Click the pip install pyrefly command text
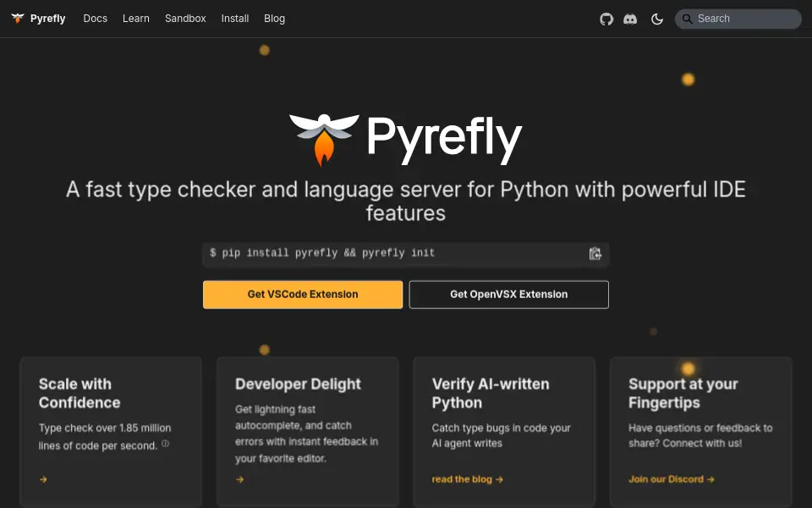The height and width of the screenshot is (508, 812). tap(322, 253)
